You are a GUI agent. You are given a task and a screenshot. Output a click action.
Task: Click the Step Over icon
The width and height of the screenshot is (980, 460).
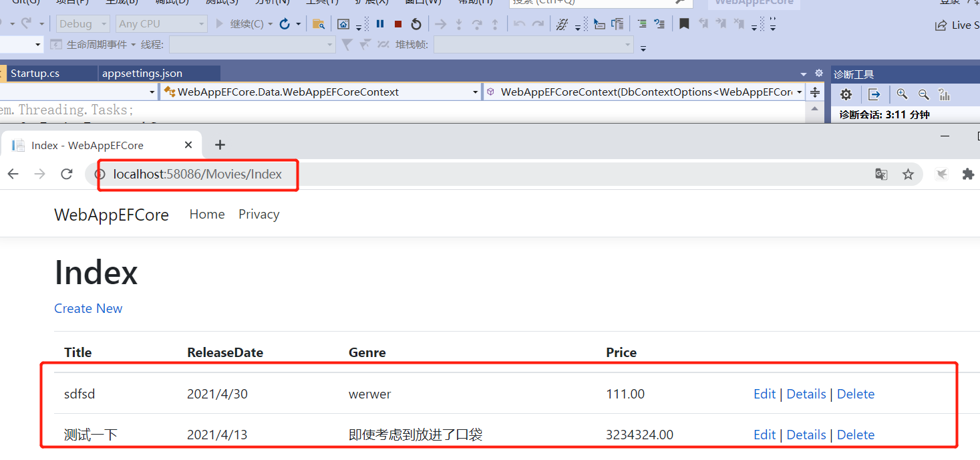tap(477, 24)
